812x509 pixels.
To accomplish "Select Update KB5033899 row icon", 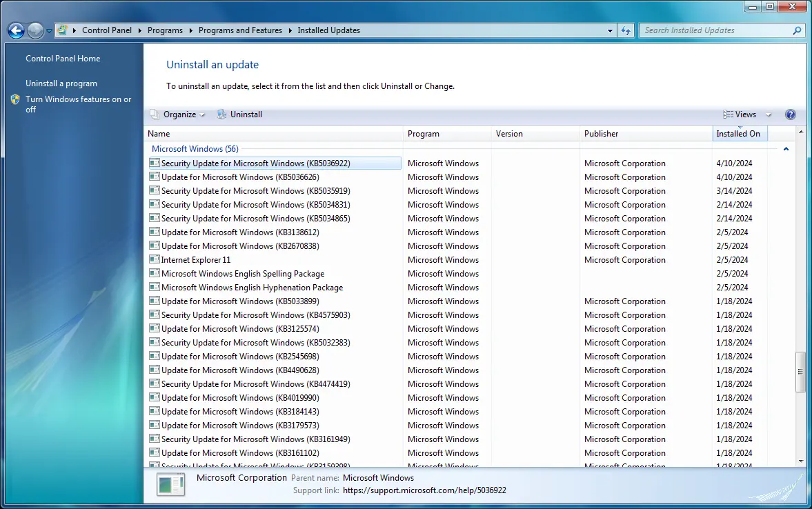I will click(x=155, y=301).
